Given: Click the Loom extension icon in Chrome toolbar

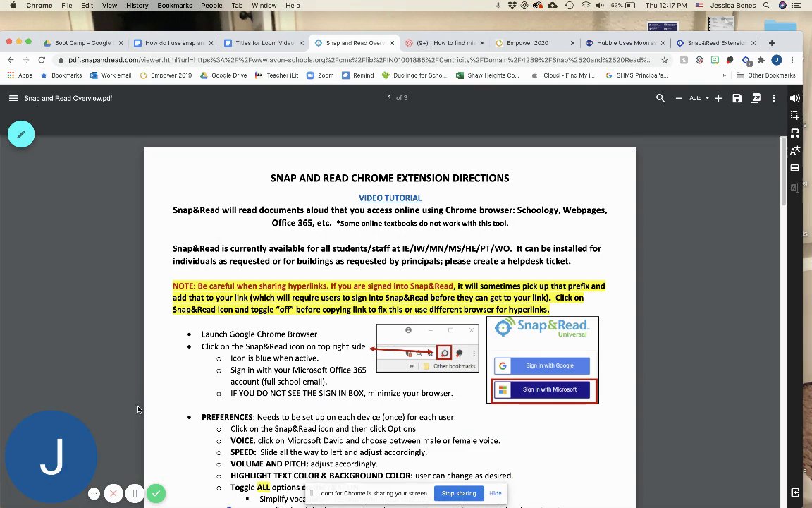Looking at the screenshot, I should [699, 60].
